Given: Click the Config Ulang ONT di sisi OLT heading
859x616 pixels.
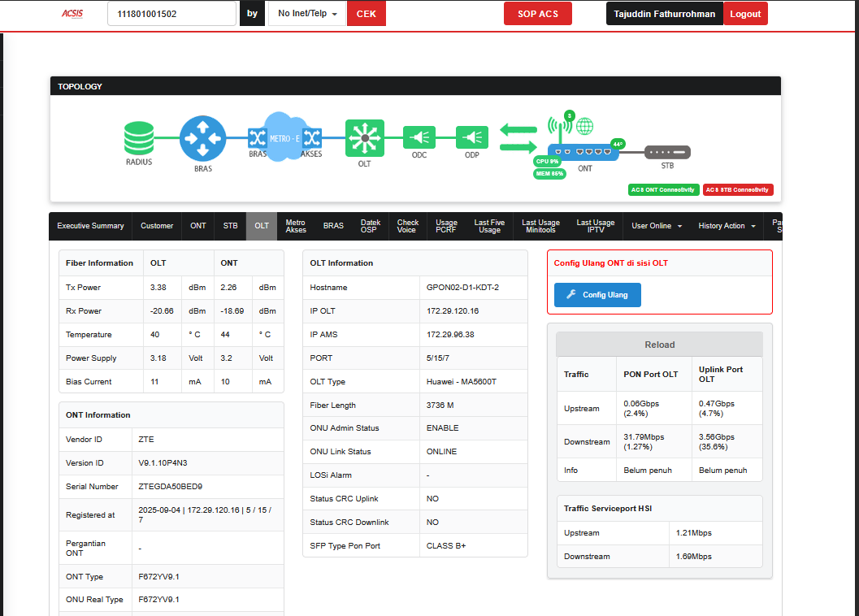Looking at the screenshot, I should 611,263.
